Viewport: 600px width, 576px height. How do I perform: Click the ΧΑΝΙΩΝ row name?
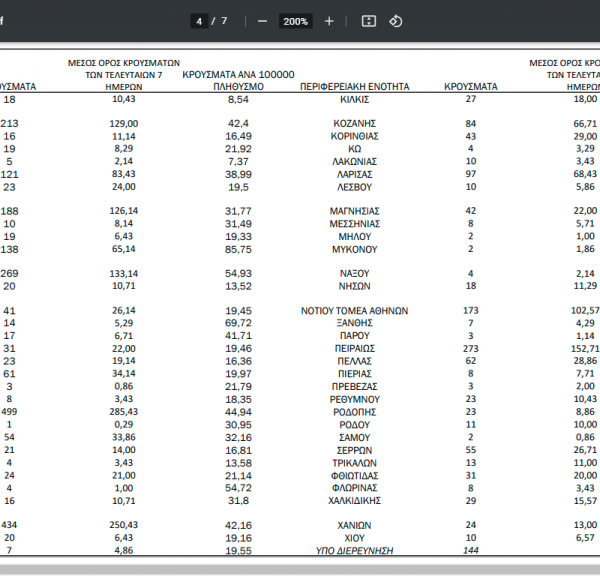355,525
